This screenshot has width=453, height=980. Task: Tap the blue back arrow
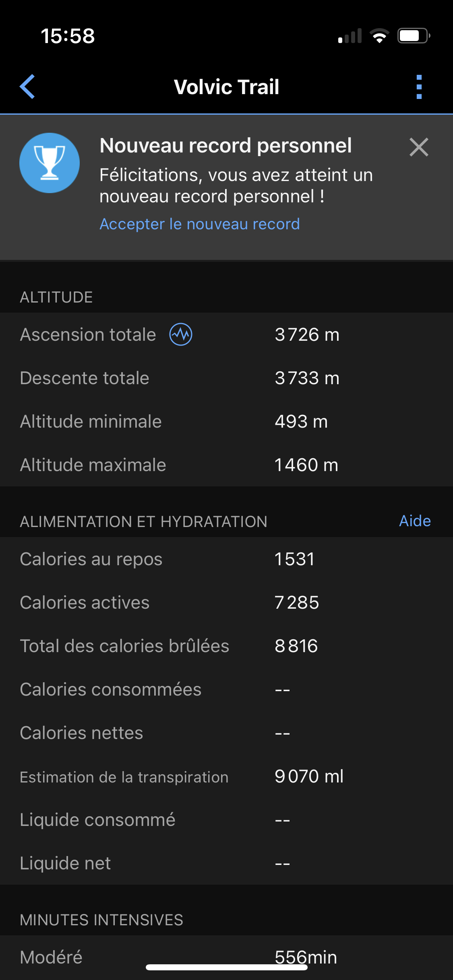pyautogui.click(x=27, y=86)
